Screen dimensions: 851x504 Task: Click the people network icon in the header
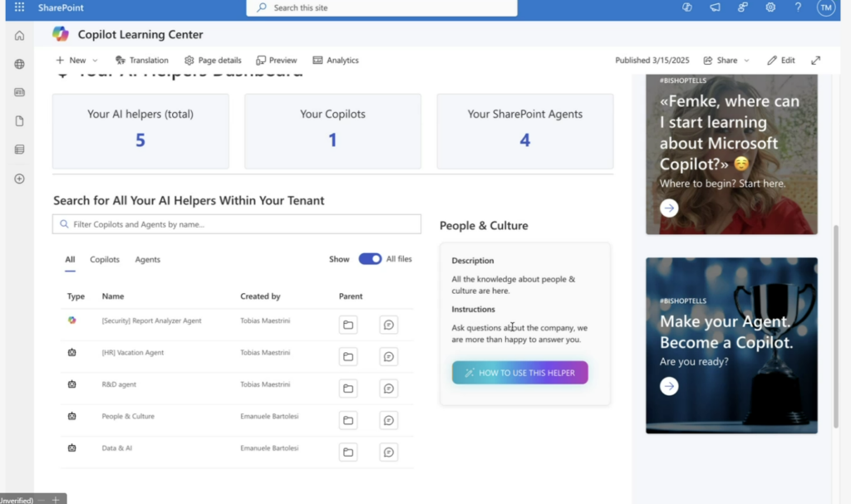tap(742, 7)
